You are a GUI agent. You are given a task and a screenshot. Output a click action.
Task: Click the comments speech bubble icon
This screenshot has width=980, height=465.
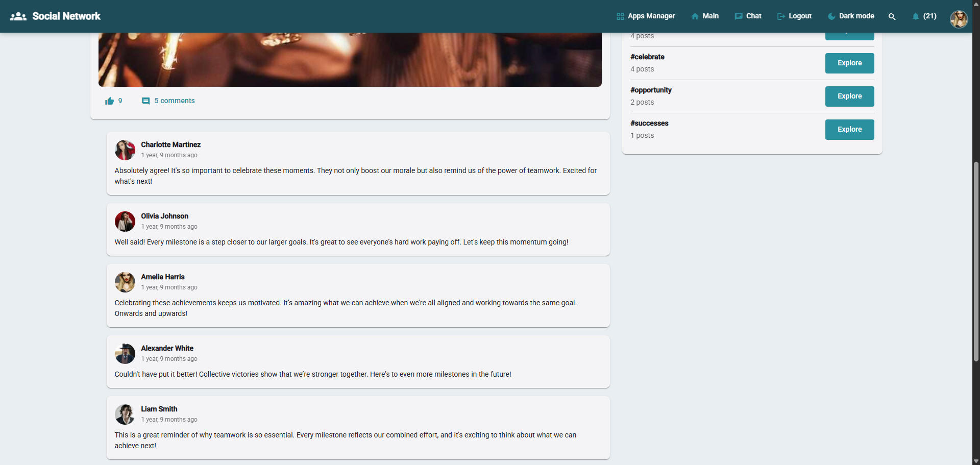click(145, 101)
